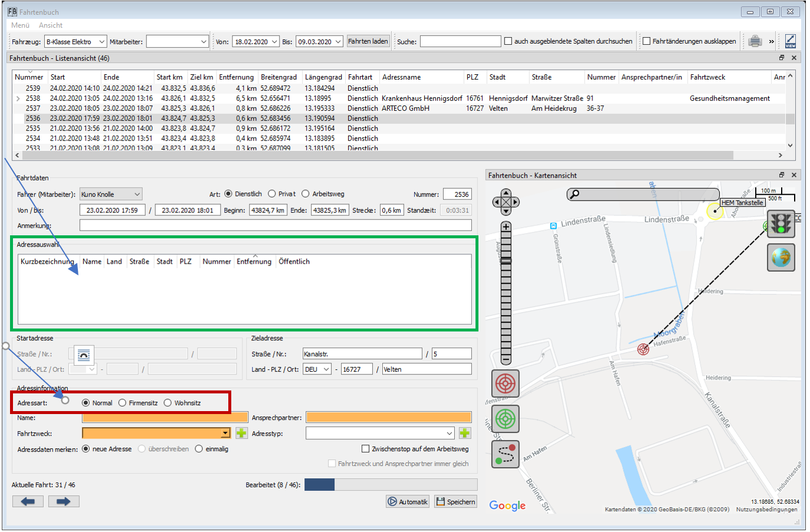Click the Fahrten laden button

pyautogui.click(x=368, y=41)
